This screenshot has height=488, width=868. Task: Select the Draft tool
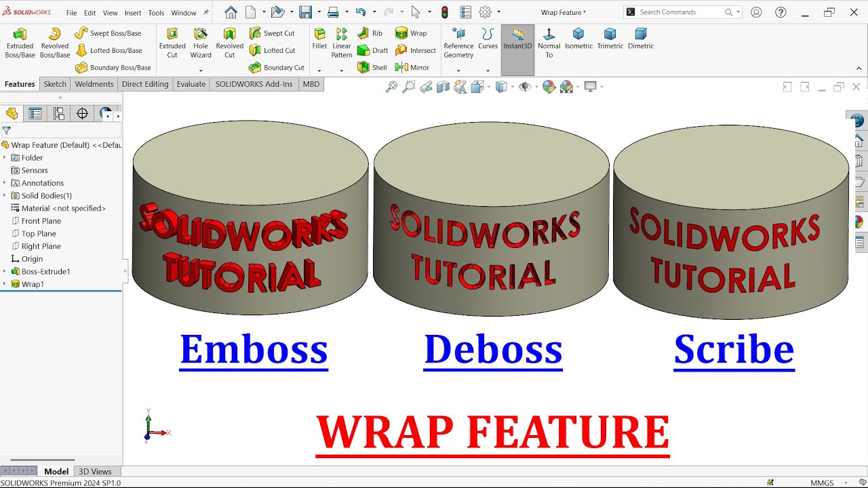372,50
